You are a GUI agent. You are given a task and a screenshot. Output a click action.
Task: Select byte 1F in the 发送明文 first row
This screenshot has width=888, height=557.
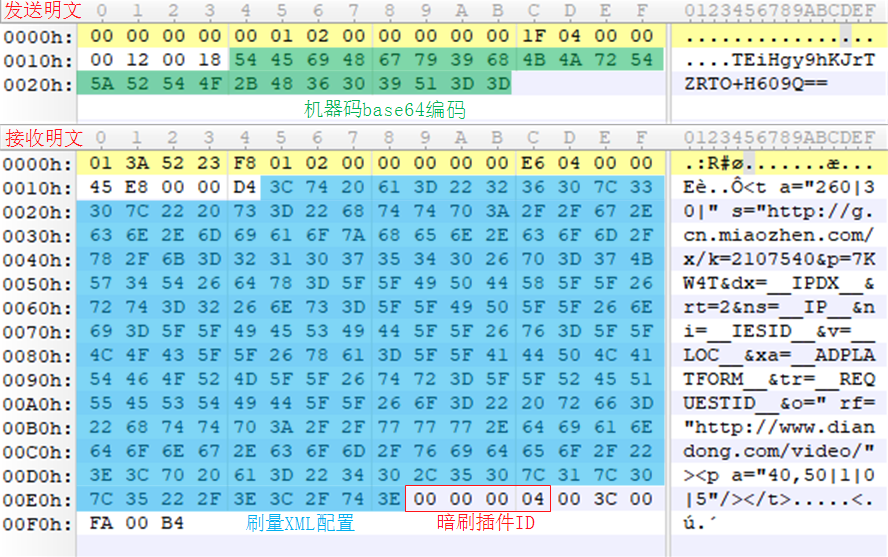533,36
